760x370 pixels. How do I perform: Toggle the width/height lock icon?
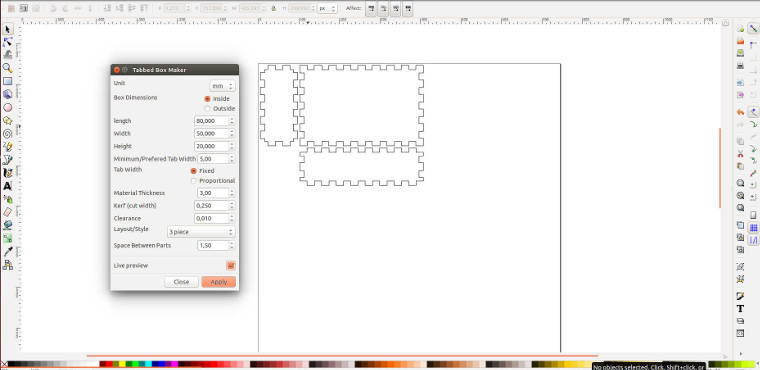(274, 8)
